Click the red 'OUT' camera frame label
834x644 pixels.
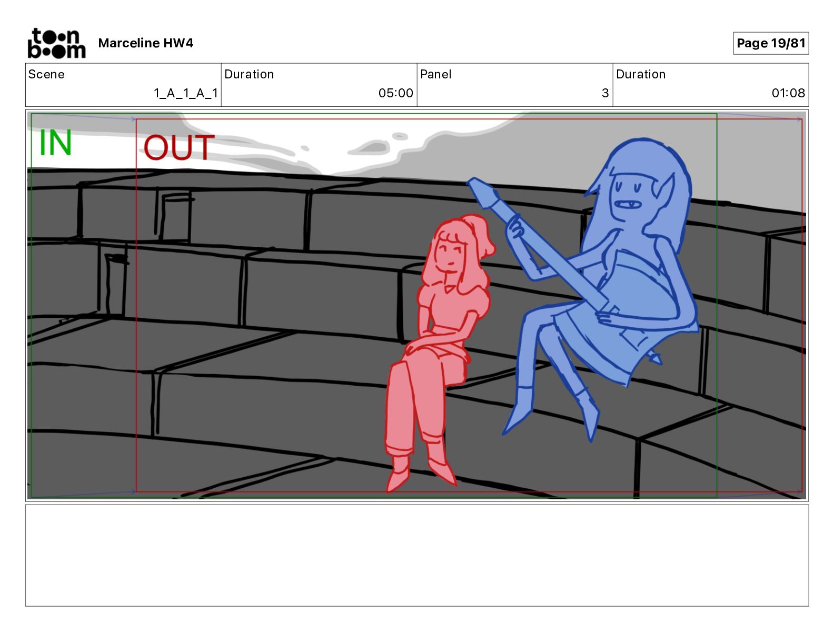point(179,148)
